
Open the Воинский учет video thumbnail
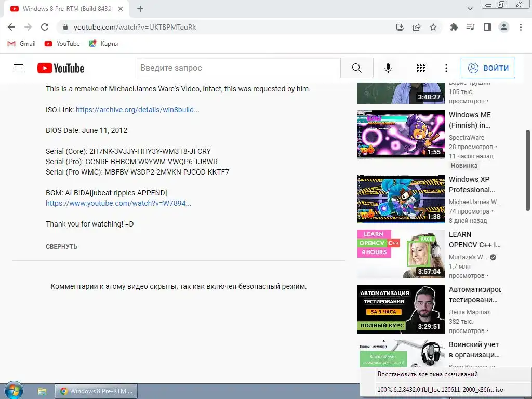click(x=401, y=353)
